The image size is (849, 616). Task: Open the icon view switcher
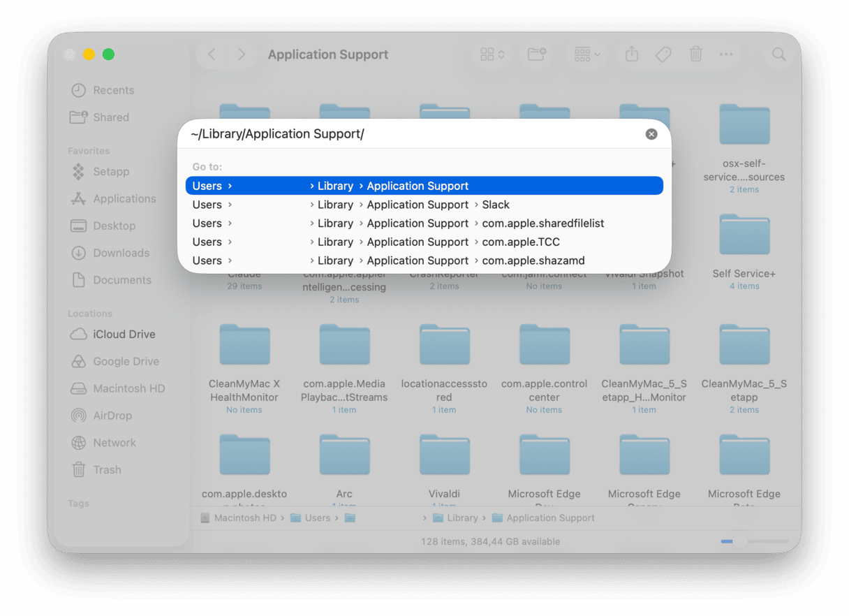[x=493, y=54]
